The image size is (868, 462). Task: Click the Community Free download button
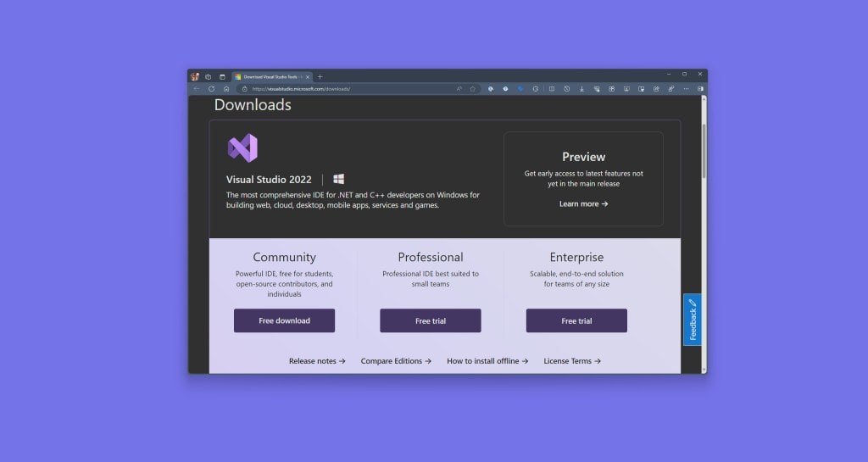point(284,320)
